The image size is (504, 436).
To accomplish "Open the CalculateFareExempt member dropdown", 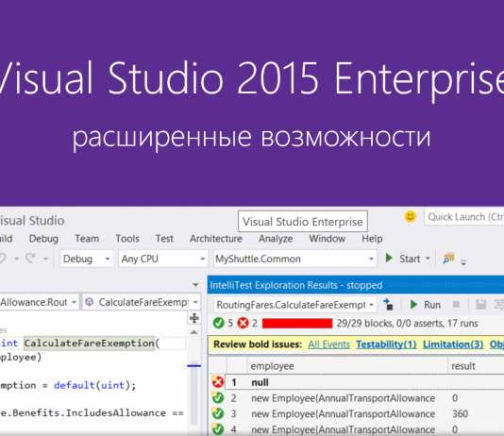I will (x=142, y=302).
